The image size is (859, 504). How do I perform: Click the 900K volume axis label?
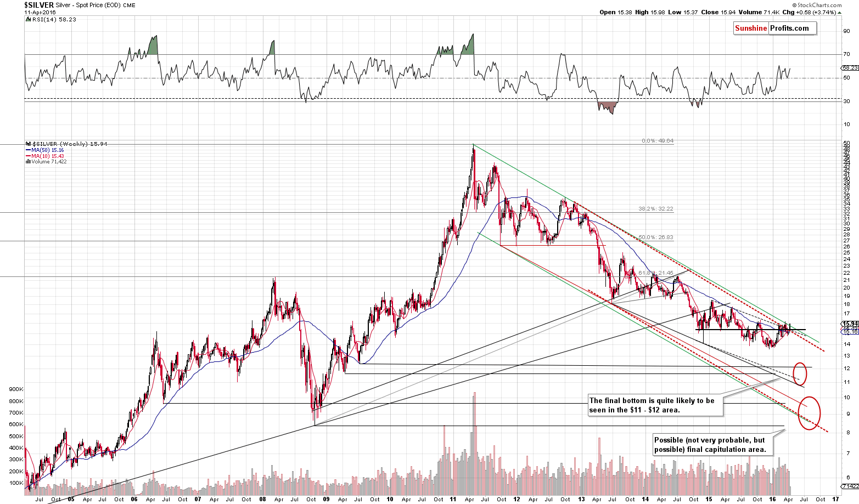pos(16,389)
